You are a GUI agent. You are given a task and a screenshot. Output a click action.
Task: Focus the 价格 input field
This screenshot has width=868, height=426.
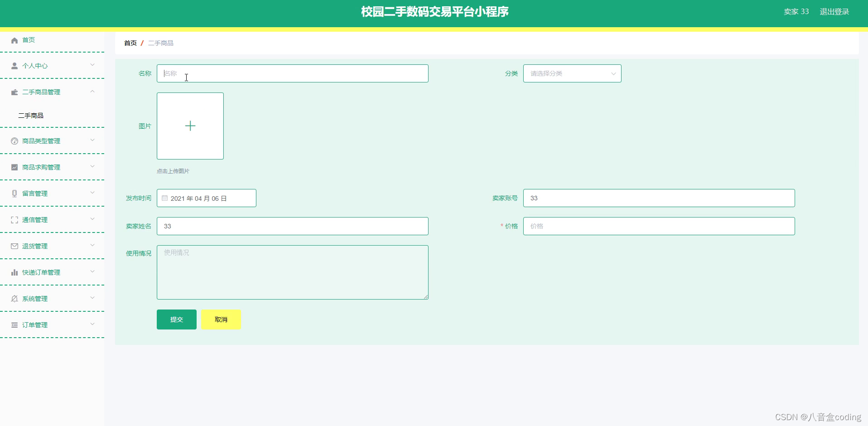(x=659, y=226)
